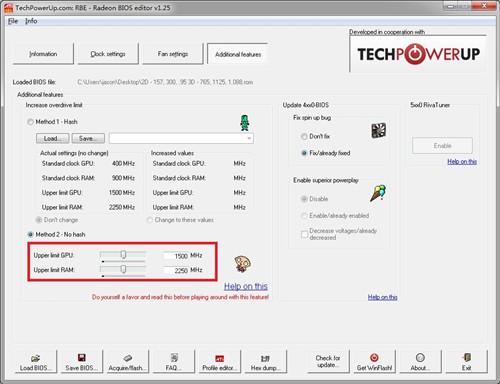Image resolution: width=500 pixels, height=384 pixels.
Task: Click the red warning text about this feature
Action: pyautogui.click(x=180, y=297)
